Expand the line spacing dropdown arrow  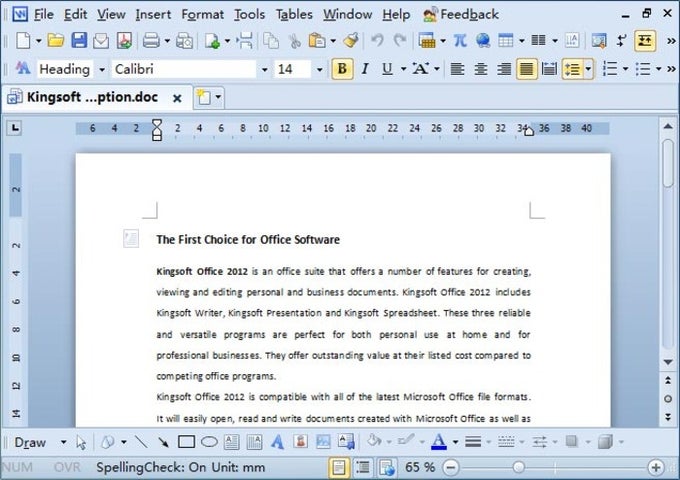(588, 69)
